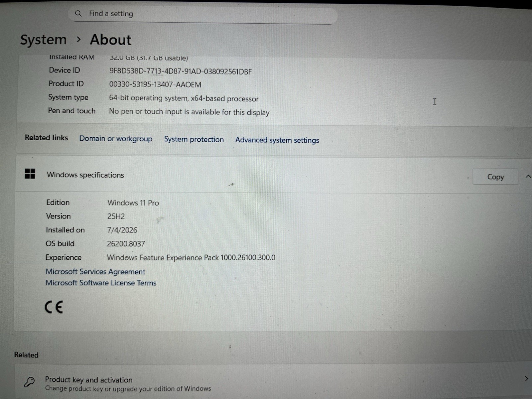The height and width of the screenshot is (399, 532).
Task: Click Change product key or upgrade description
Action: (128, 388)
